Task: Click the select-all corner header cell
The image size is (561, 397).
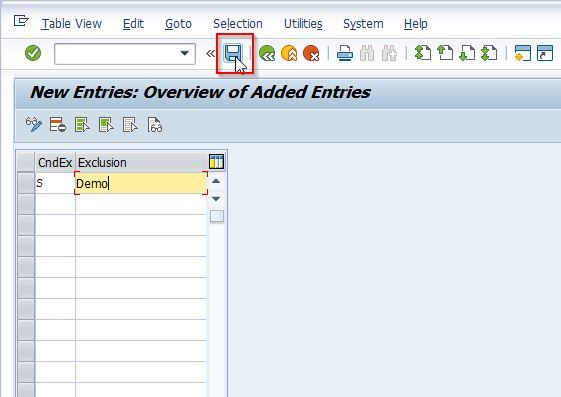Action: point(26,162)
